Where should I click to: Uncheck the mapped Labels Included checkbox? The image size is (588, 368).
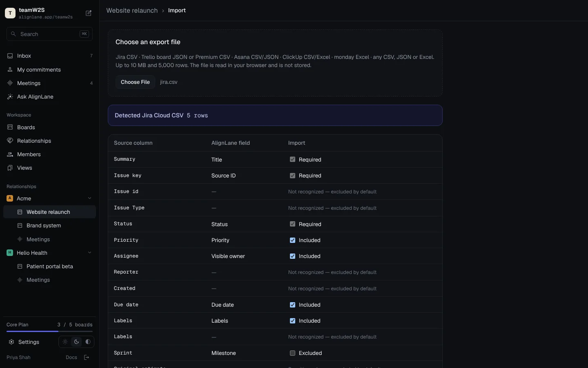pyautogui.click(x=292, y=321)
